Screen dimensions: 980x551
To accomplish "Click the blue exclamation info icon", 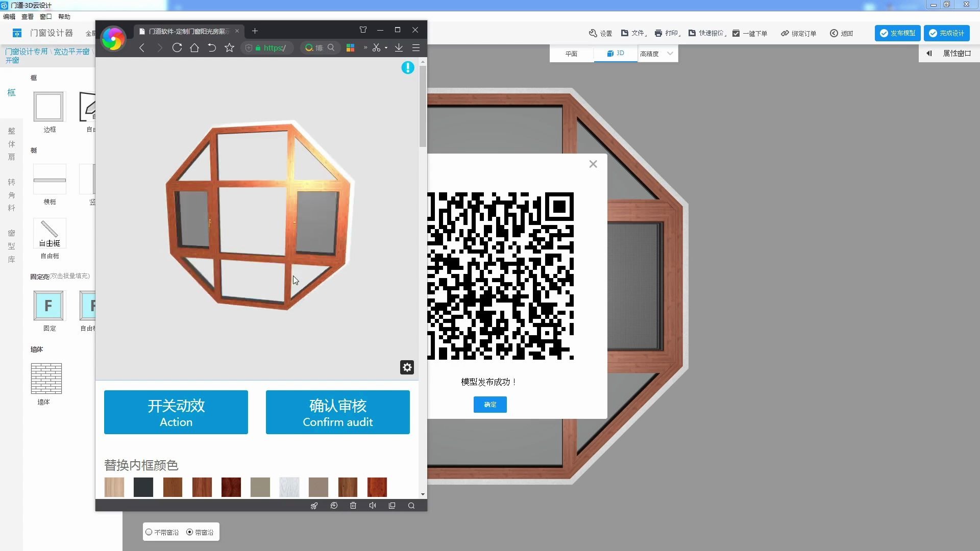I will click(x=408, y=67).
